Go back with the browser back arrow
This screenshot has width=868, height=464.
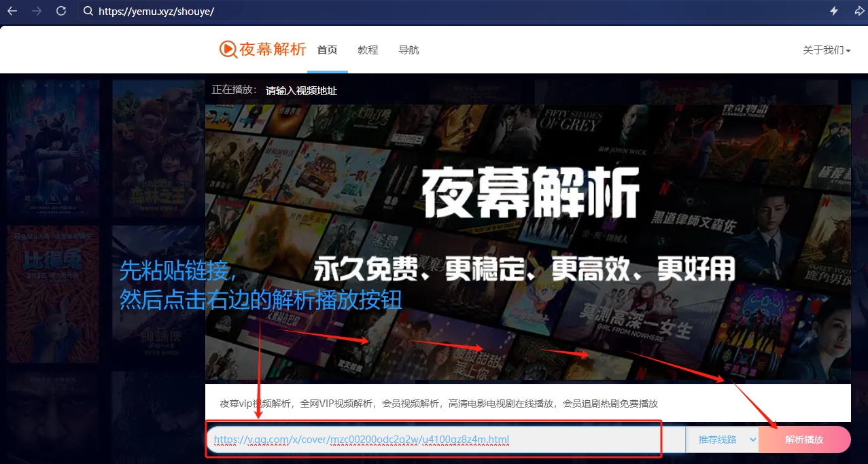point(12,11)
